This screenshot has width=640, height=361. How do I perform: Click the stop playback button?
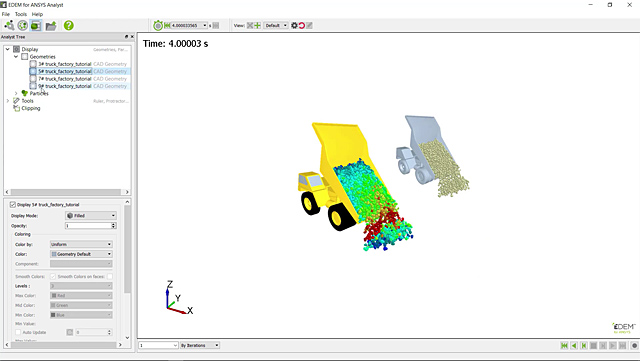point(593,345)
